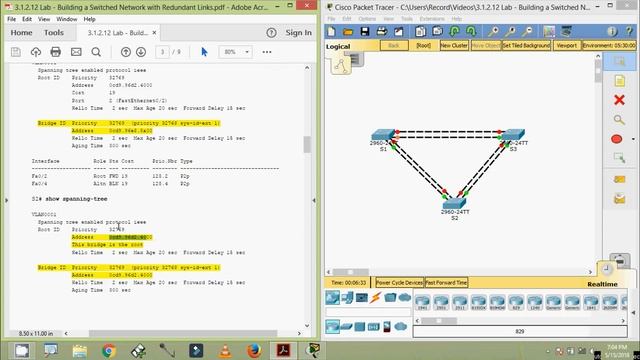The height and width of the screenshot is (360, 640).
Task: Open Acrobat View menu
Action: (x=44, y=19)
